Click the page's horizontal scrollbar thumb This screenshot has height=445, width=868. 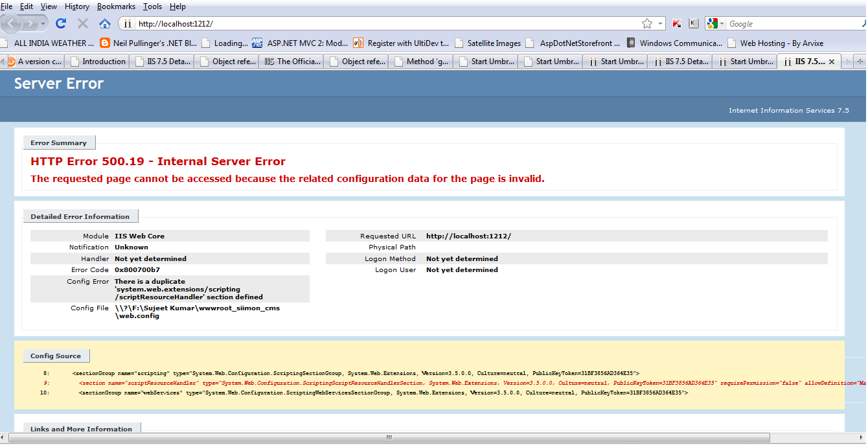[389, 438]
